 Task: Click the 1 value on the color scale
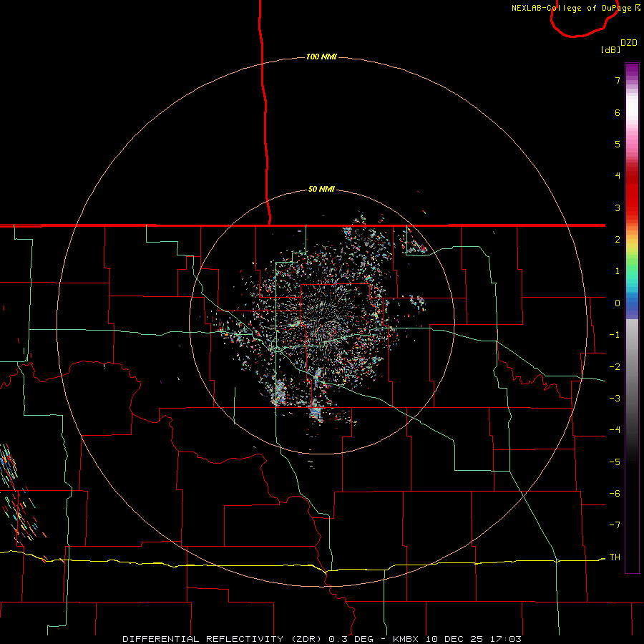tap(618, 271)
